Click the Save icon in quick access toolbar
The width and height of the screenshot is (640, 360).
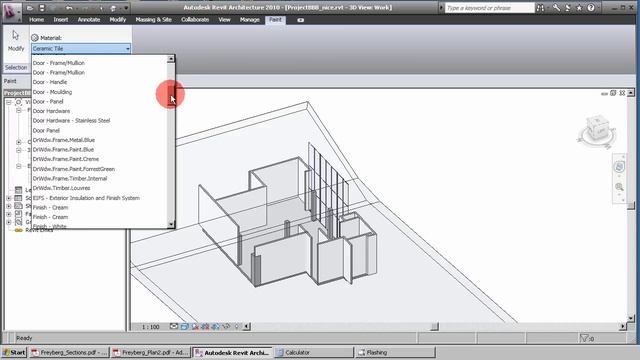pyautogui.click(x=42, y=8)
